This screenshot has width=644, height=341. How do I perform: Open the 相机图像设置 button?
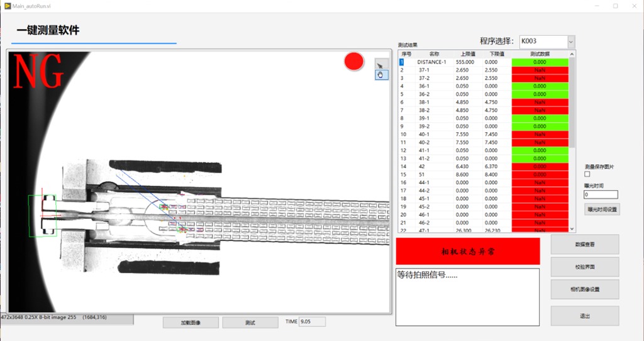[x=584, y=289]
